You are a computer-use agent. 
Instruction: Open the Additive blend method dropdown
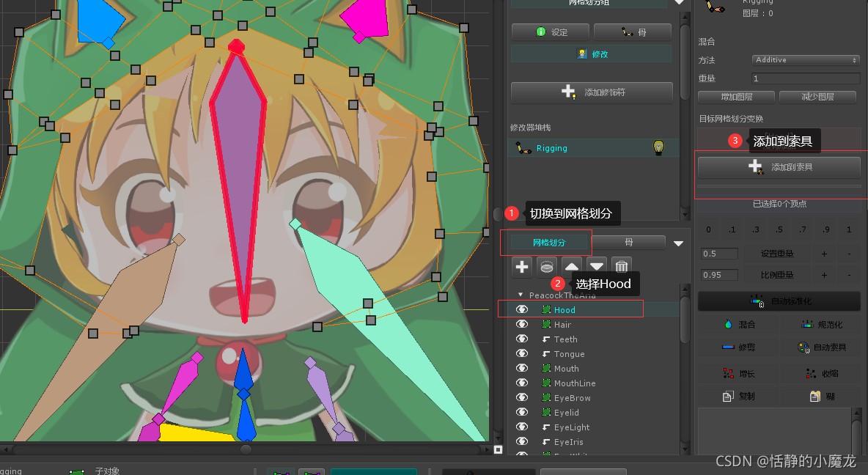coord(806,60)
